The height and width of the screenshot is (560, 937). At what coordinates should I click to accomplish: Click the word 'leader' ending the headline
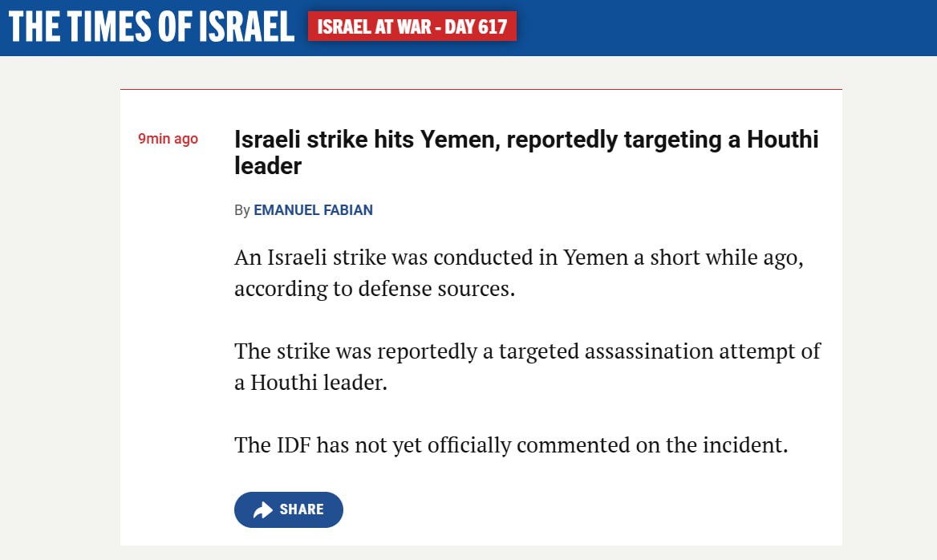tap(268, 165)
